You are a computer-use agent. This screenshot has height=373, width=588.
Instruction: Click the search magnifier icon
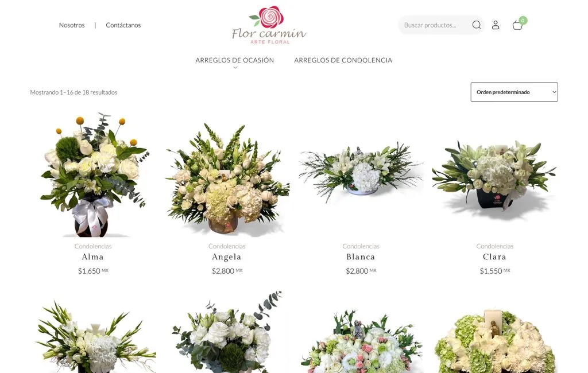476,25
